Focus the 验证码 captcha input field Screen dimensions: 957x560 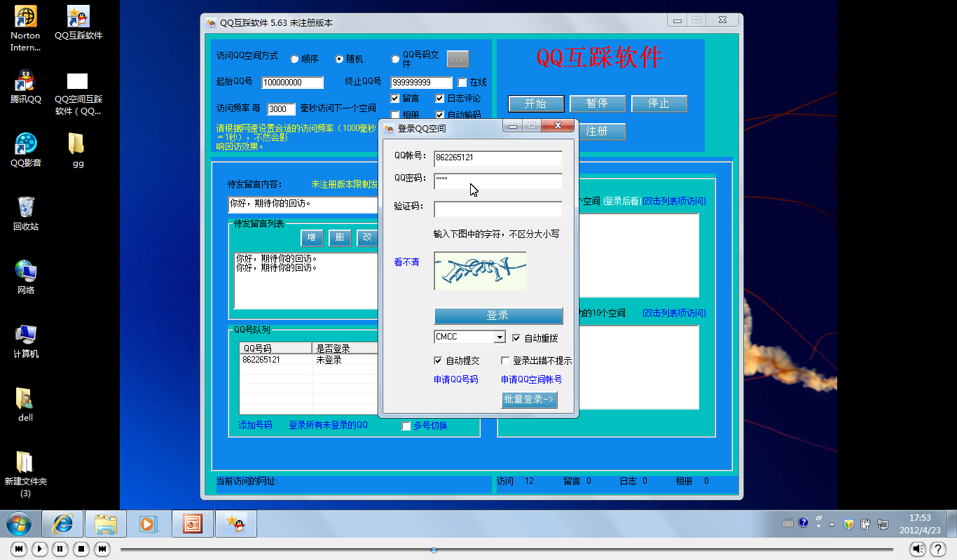point(498,209)
